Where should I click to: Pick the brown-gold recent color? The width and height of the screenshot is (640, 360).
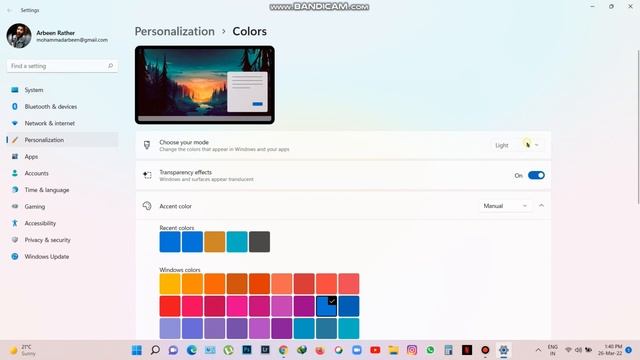[215, 242]
